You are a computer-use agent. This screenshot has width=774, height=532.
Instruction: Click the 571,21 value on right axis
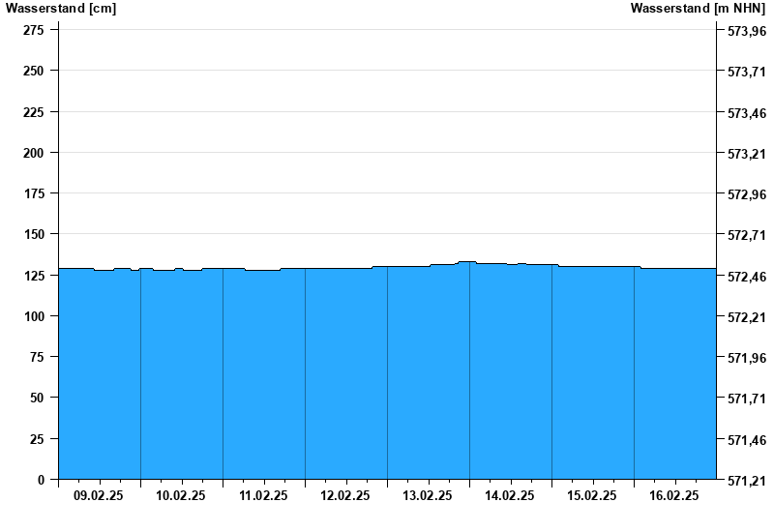point(746,481)
